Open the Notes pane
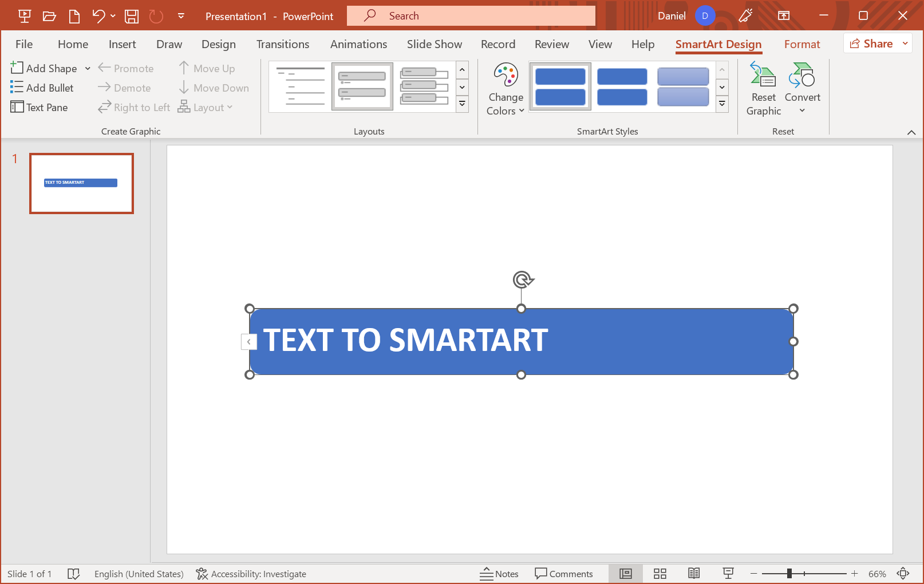Image resolution: width=924 pixels, height=584 pixels. [499, 573]
